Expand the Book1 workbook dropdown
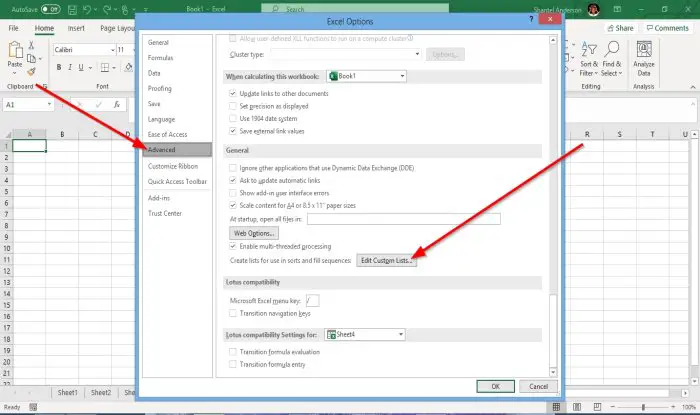 pos(367,76)
